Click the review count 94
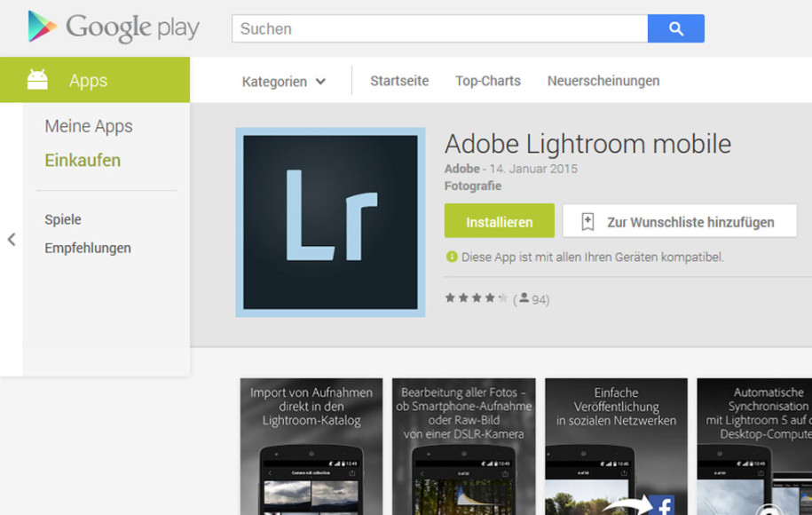The image size is (812, 515). coord(539,299)
